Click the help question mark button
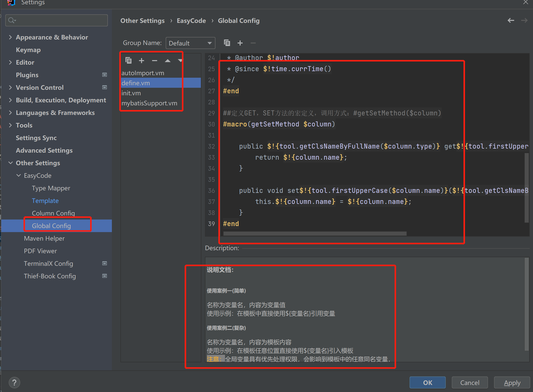Screen dimensions: 533x392 pyautogui.click(x=14, y=382)
